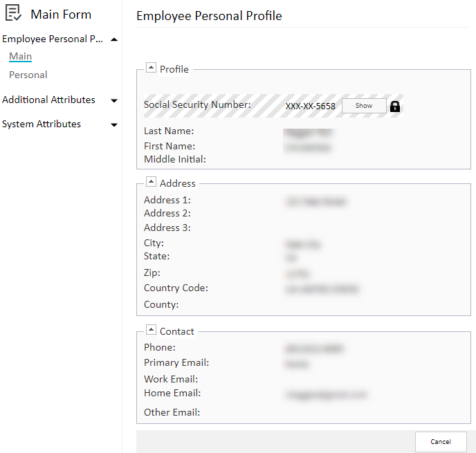Click the Address 3 label

click(x=167, y=228)
